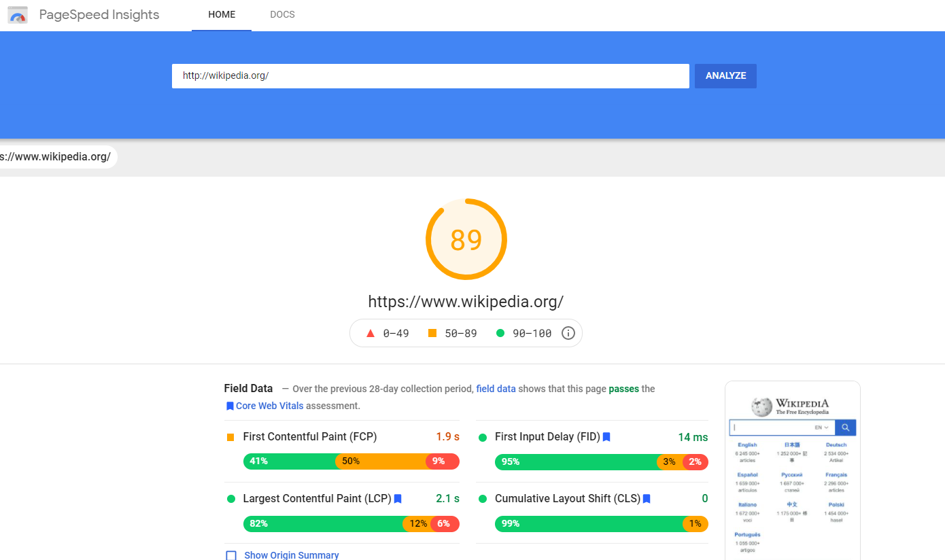Viewport: 945px width, 560px height.
Task: Click the 41% green segment of the FCP bar
Action: (x=290, y=461)
